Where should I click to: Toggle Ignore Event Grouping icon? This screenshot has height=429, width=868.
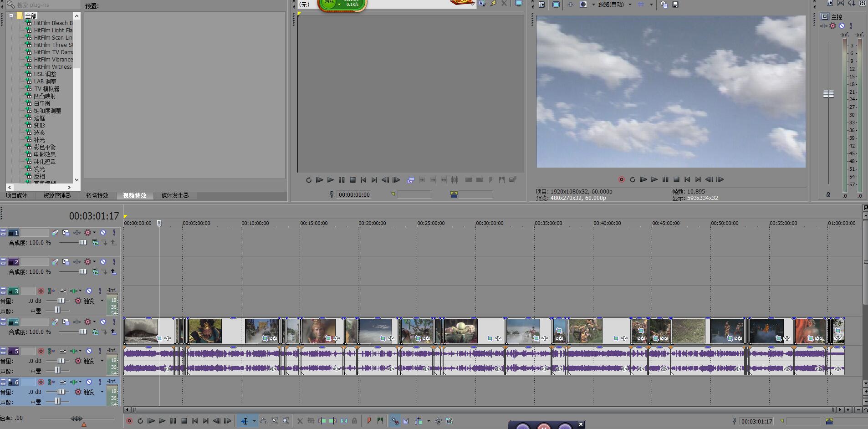click(x=449, y=421)
